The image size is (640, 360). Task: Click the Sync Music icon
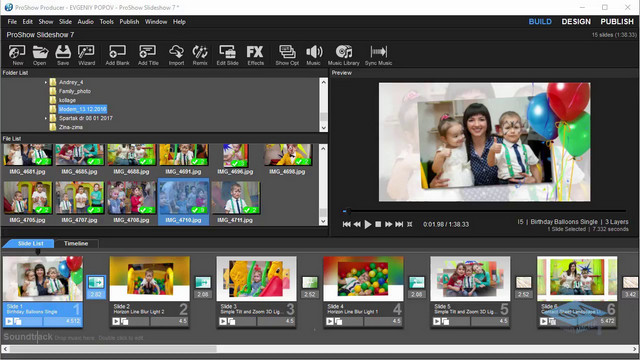pyautogui.click(x=378, y=55)
